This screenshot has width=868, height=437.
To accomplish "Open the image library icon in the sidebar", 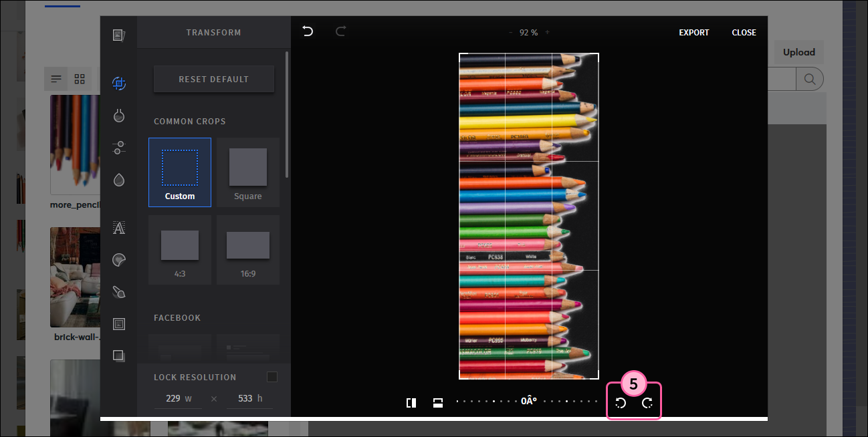I will pos(119,35).
